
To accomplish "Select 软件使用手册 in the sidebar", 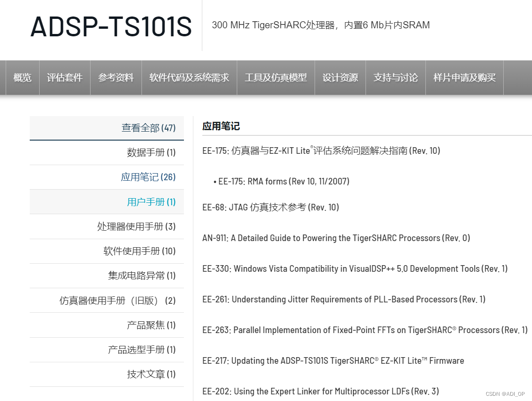I will [x=140, y=251].
